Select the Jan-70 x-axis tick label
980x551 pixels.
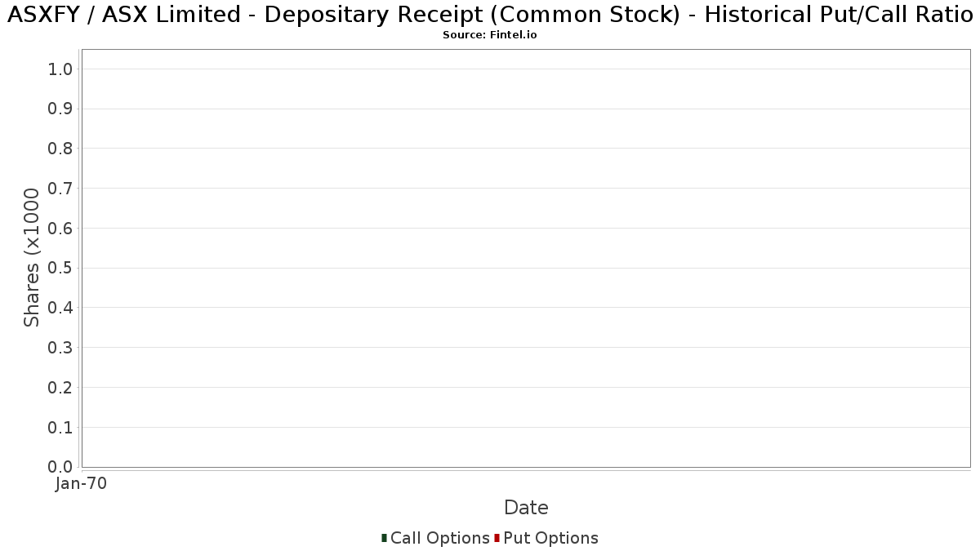point(81,484)
